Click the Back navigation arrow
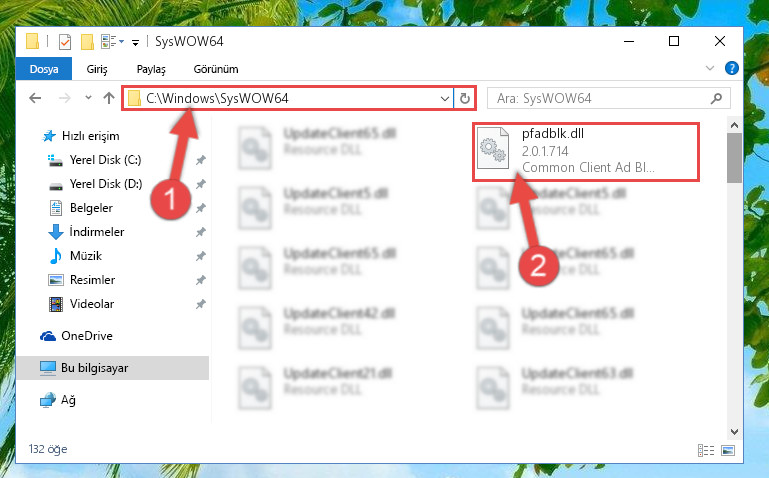Viewport: 769px width, 478px height. [35, 98]
